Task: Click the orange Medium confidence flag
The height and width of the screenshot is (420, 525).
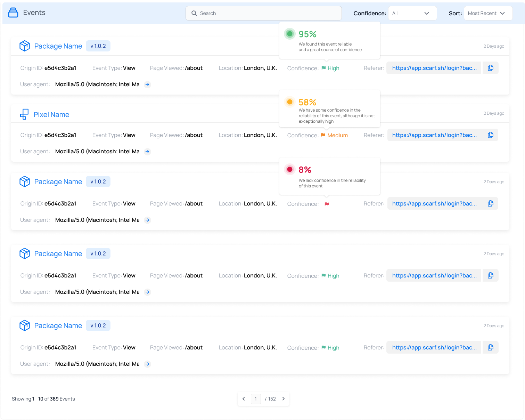Action: pos(323,135)
